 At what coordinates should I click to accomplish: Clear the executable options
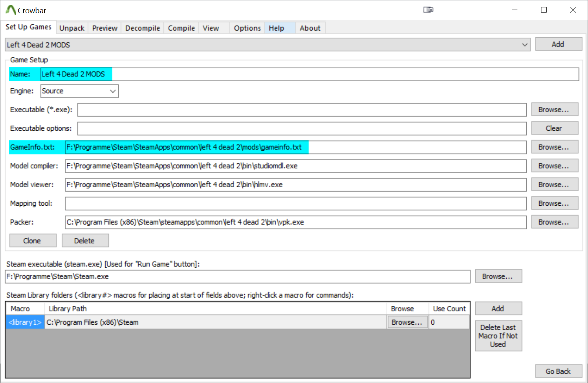(555, 129)
